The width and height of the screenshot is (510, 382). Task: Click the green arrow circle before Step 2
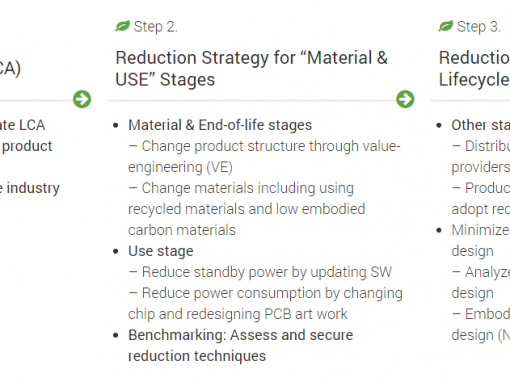point(82,99)
